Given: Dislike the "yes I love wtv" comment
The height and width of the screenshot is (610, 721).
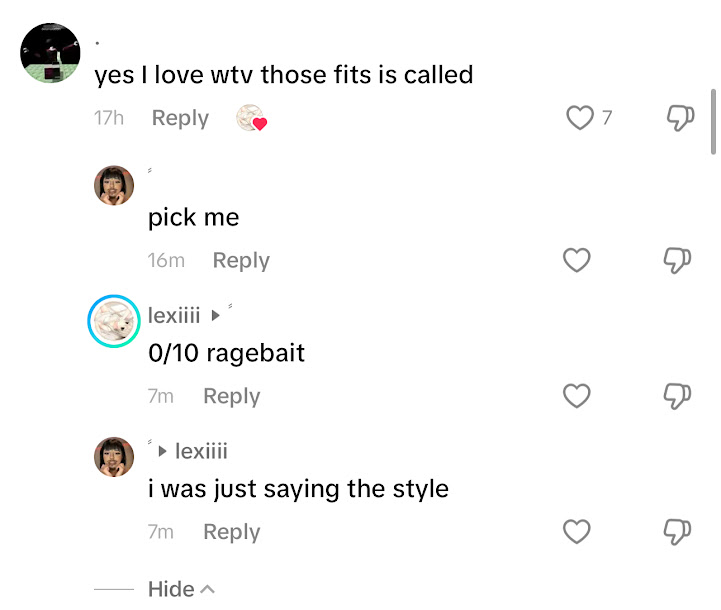Looking at the screenshot, I should coord(680,118).
